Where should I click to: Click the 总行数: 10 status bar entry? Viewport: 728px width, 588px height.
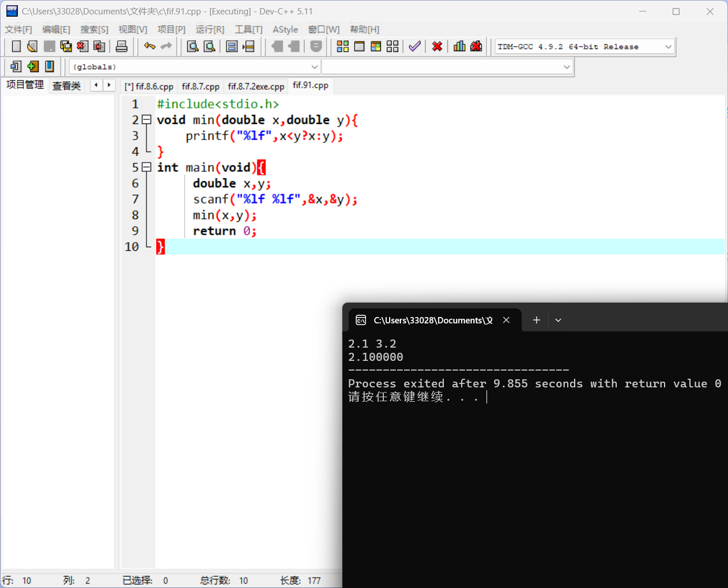tap(224, 581)
